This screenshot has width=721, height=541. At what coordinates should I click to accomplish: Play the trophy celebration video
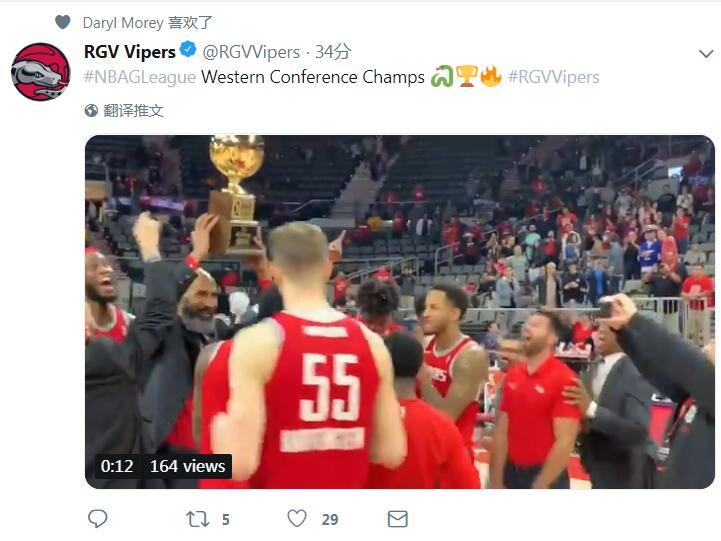point(400,312)
